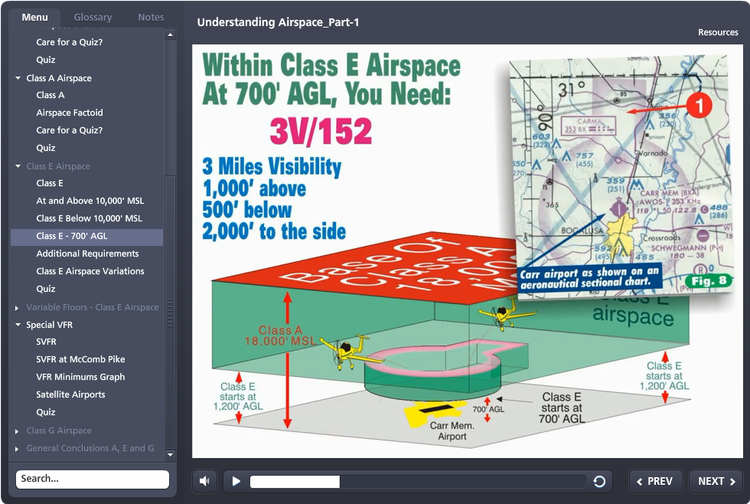Expand the Class G Airspace section
750x504 pixels.
tap(18, 431)
